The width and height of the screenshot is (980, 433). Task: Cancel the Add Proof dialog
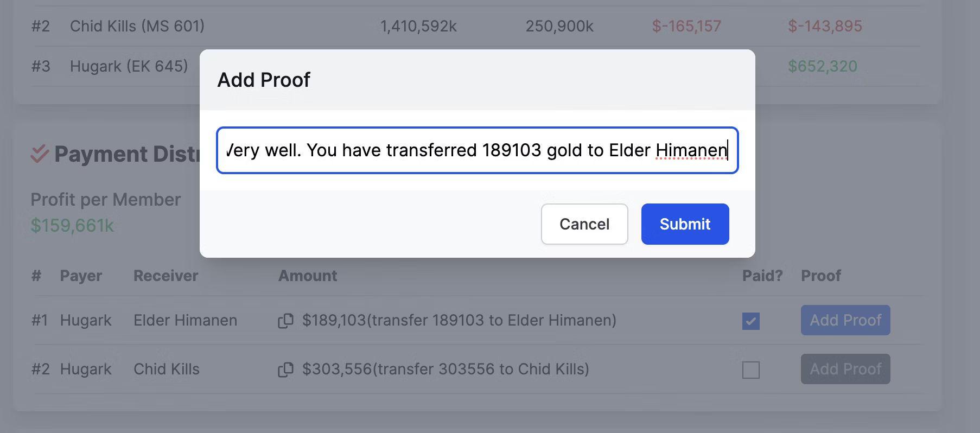(x=584, y=224)
